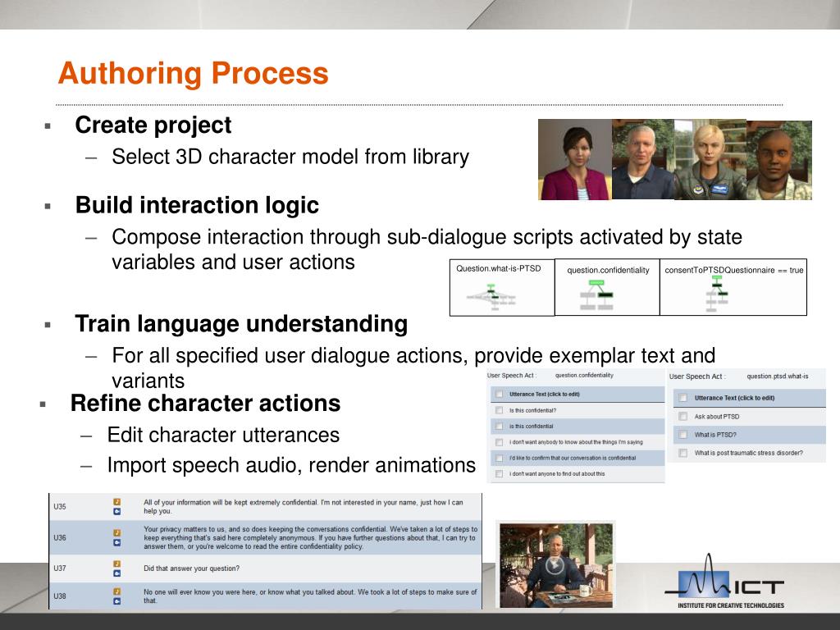The height and width of the screenshot is (630, 840).
Task: Click the U35 row identifier
Action: pyautogui.click(x=59, y=507)
